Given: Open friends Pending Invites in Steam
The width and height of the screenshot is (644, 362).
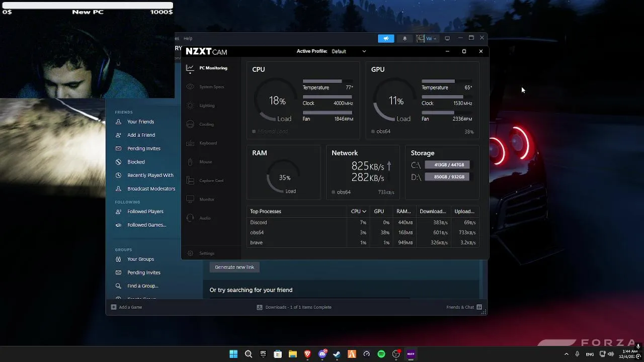Looking at the screenshot, I should (x=144, y=148).
